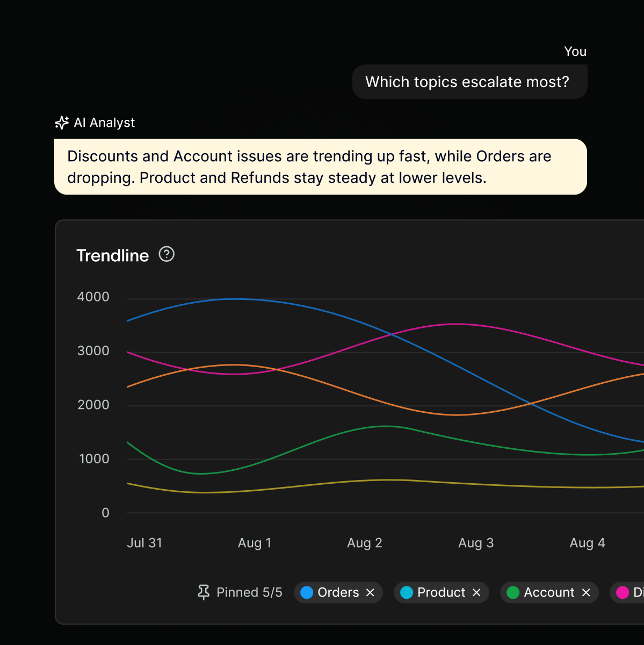This screenshot has width=644, height=645.
Task: Remove the Orders pinned topic
Action: pos(370,592)
